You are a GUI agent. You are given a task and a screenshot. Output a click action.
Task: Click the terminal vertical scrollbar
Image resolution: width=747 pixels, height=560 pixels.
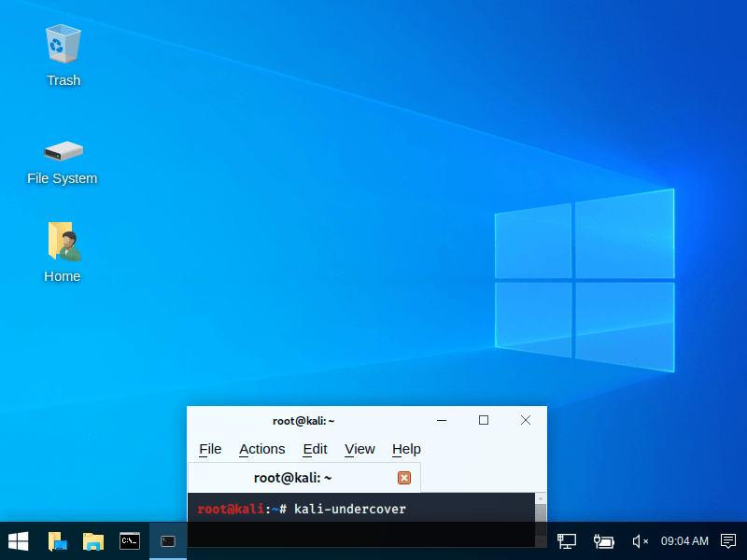[541, 520]
